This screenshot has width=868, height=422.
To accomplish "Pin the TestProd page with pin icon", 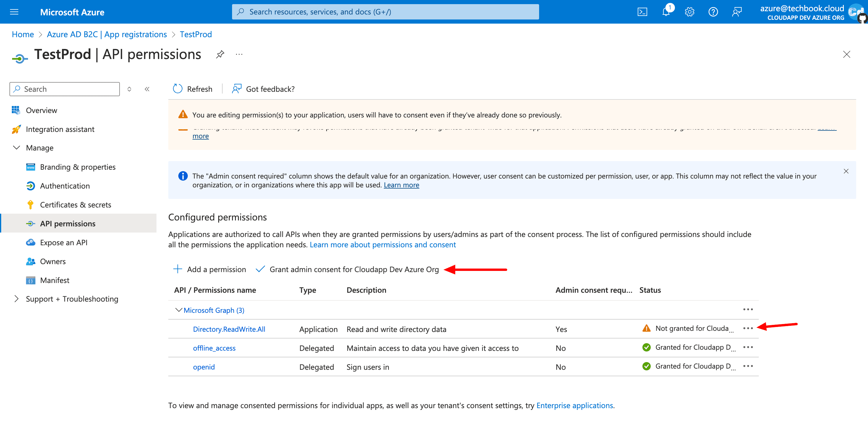I will pyautogui.click(x=220, y=54).
